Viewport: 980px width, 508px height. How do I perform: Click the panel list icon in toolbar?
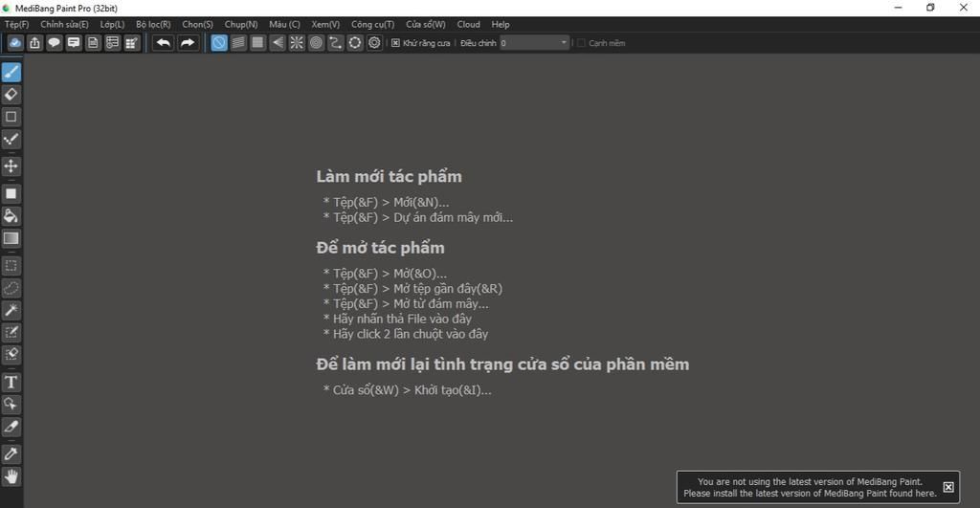tap(112, 42)
